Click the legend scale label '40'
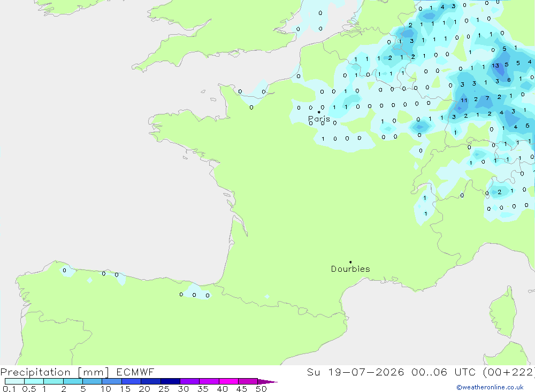535x392 pixels. 223,389
